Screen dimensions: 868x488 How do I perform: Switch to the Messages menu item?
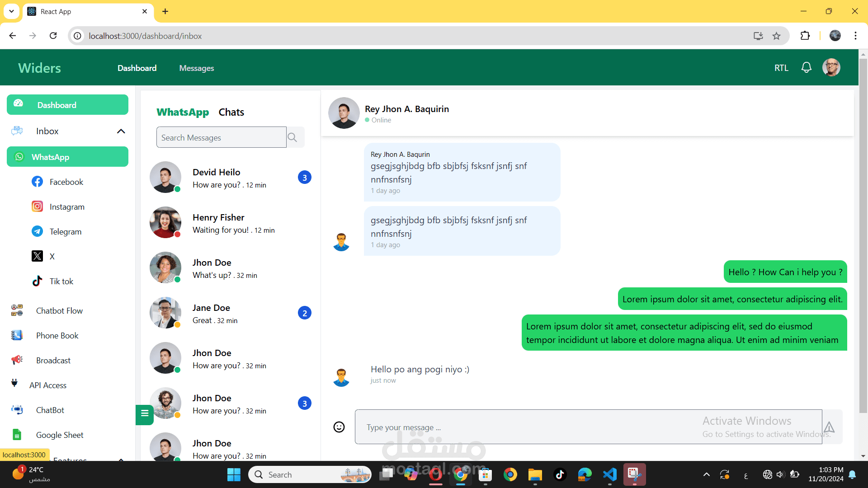coord(196,68)
